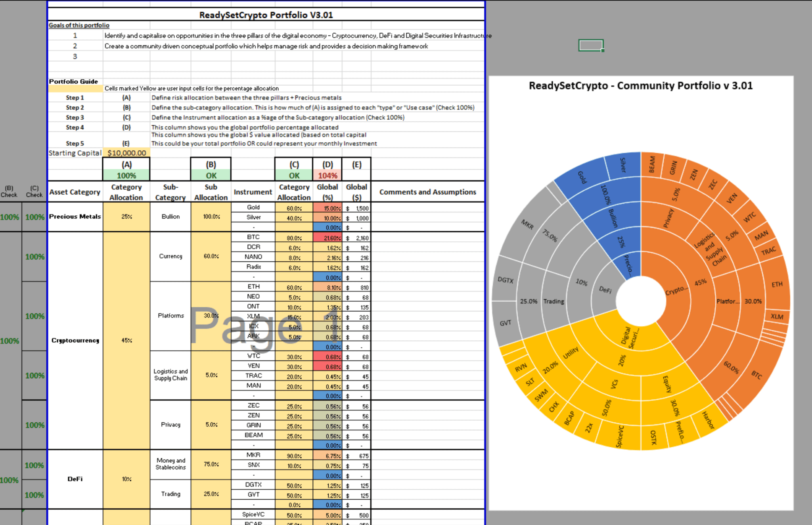Select the yellow OSTK chart segment

[x=654, y=437]
